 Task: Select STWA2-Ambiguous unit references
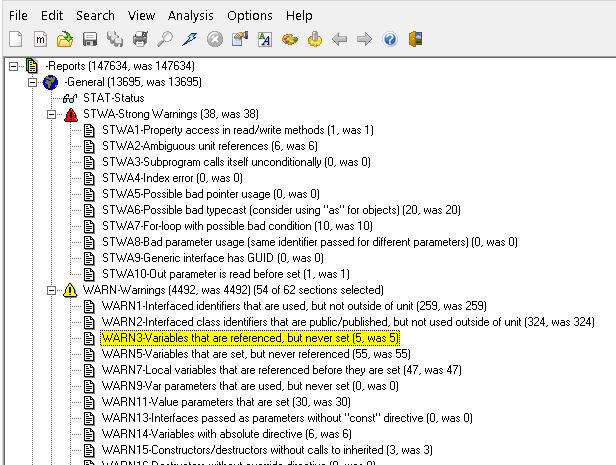coord(210,146)
